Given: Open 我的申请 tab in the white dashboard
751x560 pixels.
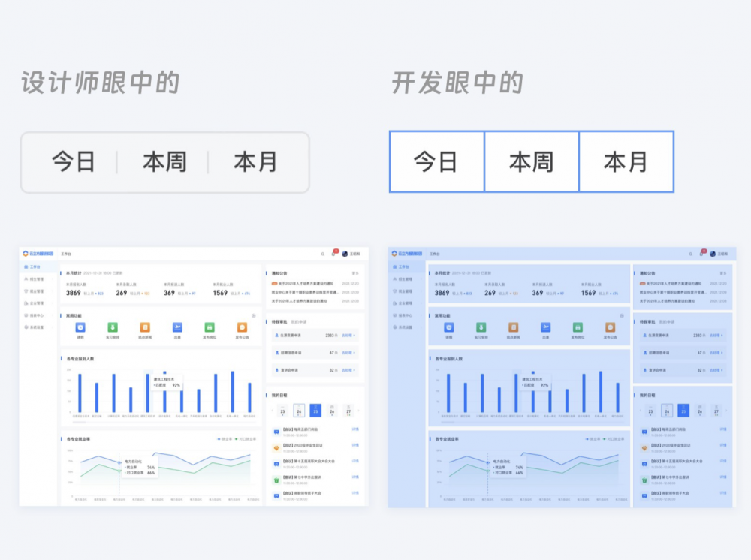Looking at the screenshot, I should pyautogui.click(x=298, y=321).
